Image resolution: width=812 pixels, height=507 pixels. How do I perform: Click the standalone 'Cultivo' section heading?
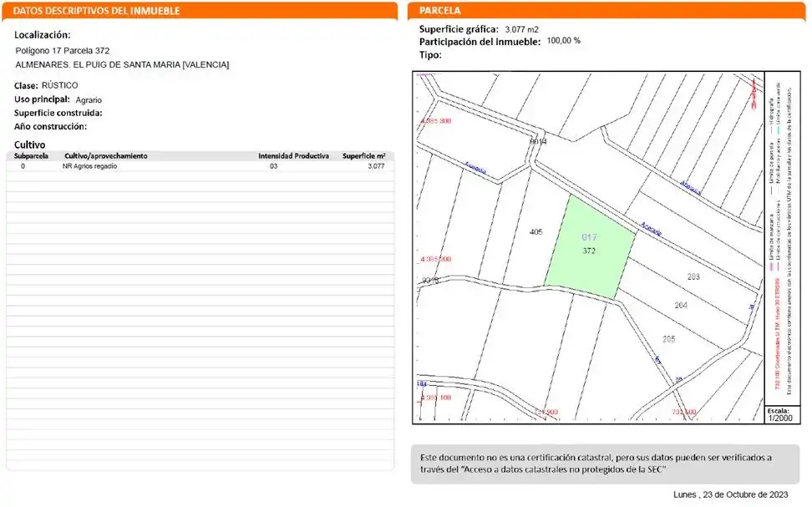29,144
